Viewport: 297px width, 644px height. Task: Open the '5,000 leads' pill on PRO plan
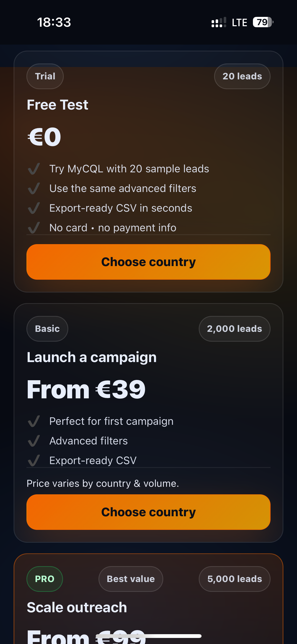coord(234,579)
